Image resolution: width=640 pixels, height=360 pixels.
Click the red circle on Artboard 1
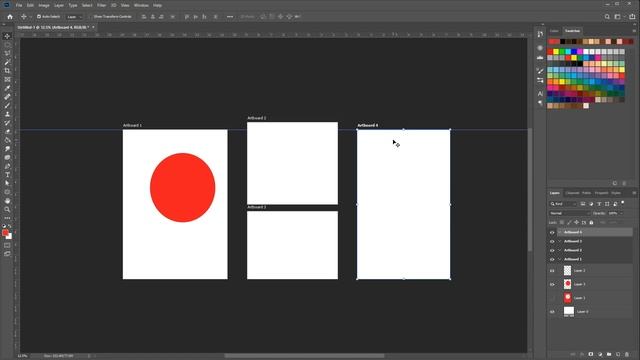point(182,187)
